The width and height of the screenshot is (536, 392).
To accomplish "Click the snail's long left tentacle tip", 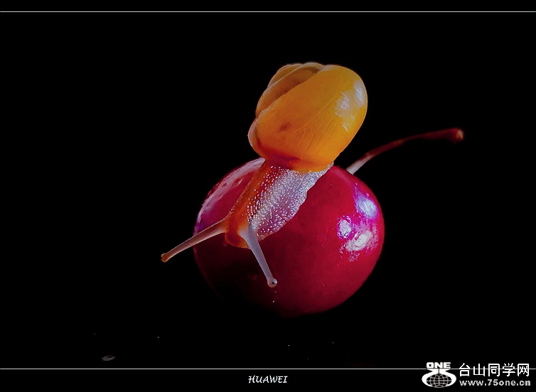I will [166, 258].
